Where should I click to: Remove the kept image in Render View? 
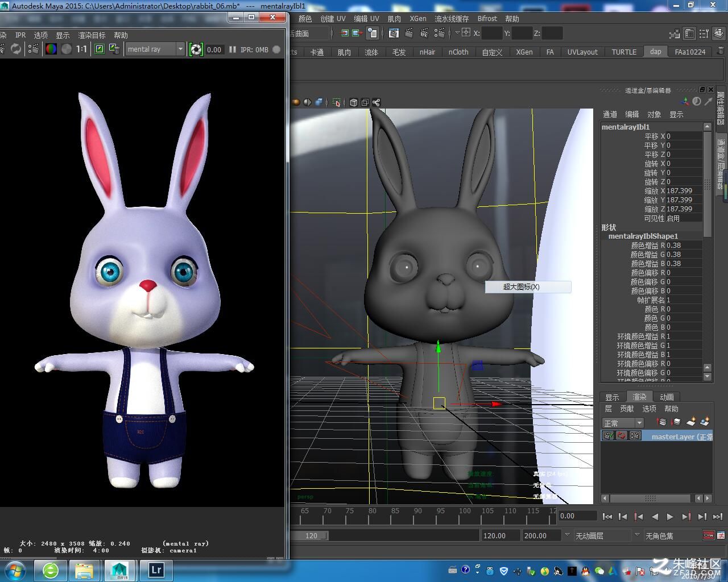pos(114,49)
